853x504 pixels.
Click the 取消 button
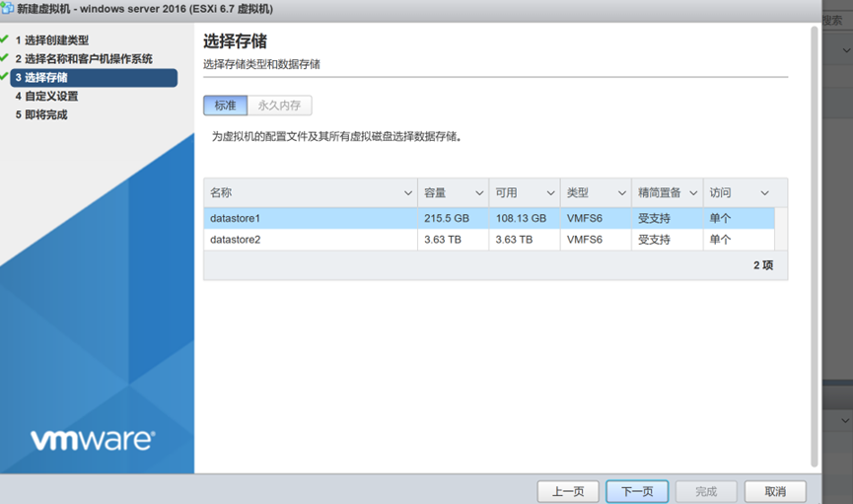pos(775,491)
